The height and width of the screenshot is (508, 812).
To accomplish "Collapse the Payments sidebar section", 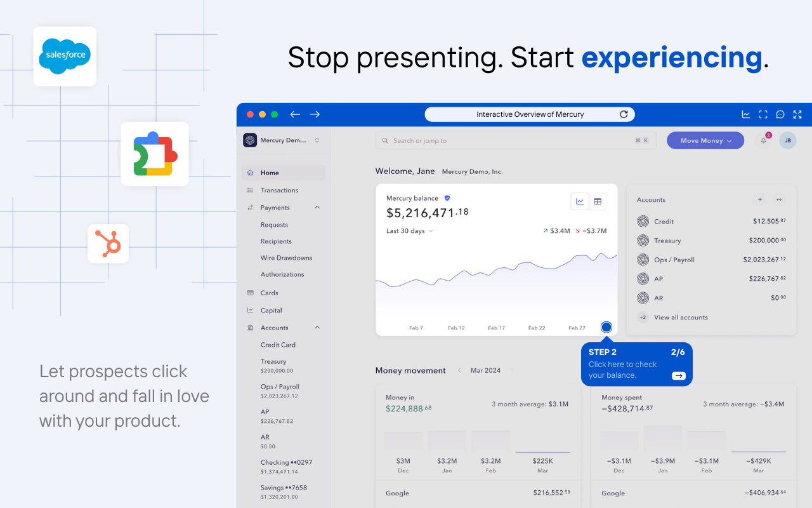I will (x=317, y=208).
